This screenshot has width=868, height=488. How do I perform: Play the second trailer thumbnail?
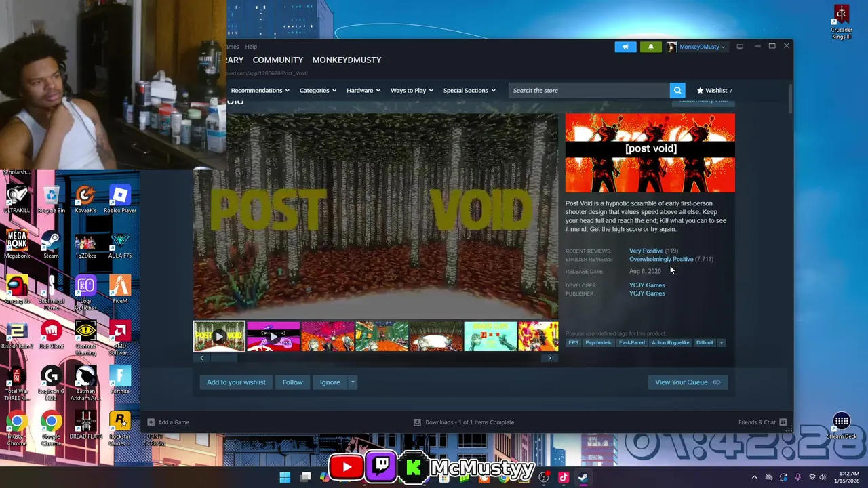pyautogui.click(x=273, y=336)
